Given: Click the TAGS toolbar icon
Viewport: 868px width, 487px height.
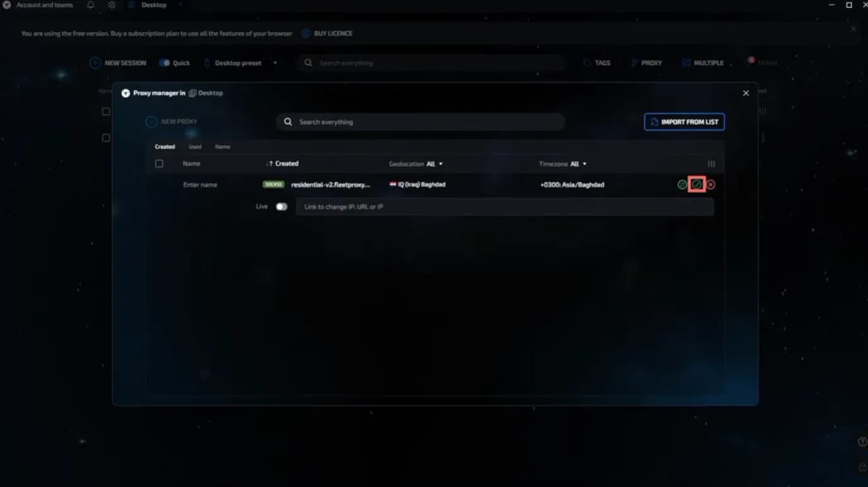Looking at the screenshot, I should 597,63.
